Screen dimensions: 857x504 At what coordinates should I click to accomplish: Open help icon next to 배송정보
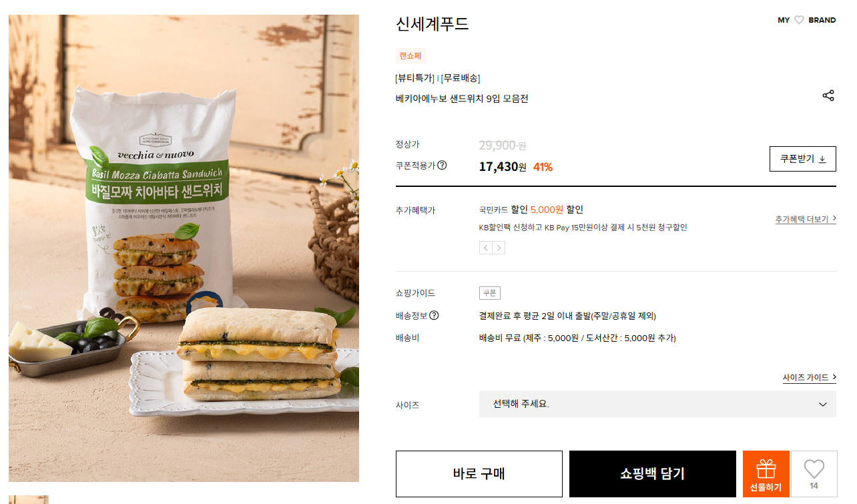pos(434,316)
